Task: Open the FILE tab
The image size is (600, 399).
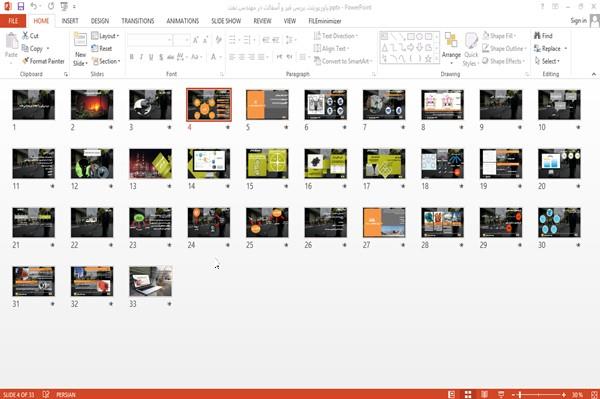Action: coord(13,21)
